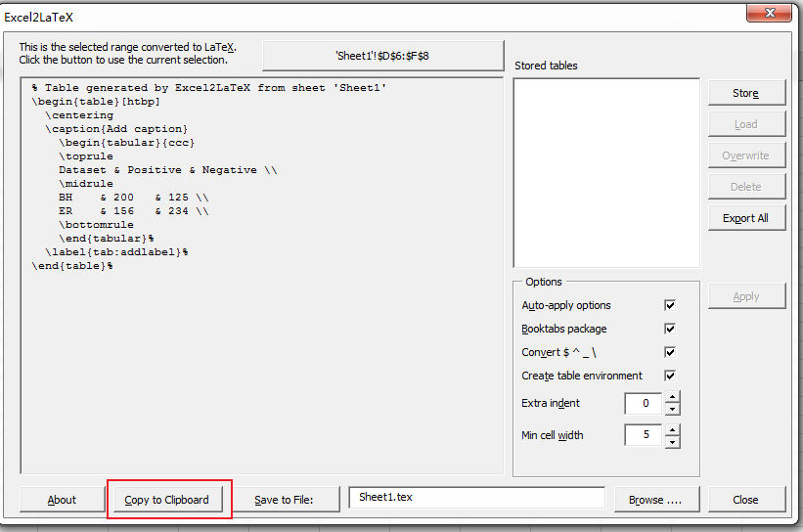Click the '% Table generated by Excel2LaTeX' comment
Viewport: 803px width, 532px height.
click(x=209, y=88)
